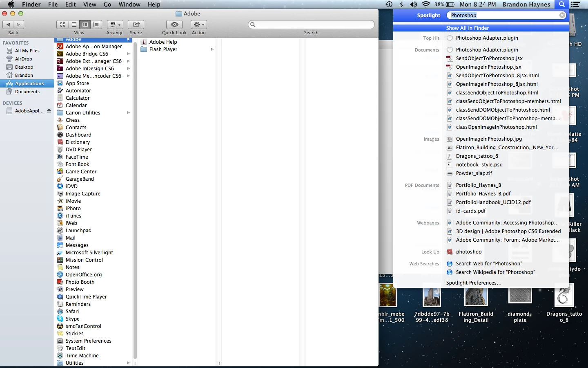The image size is (588, 368).
Task: Look up photoshop in Dictionary result
Action: coord(469,251)
